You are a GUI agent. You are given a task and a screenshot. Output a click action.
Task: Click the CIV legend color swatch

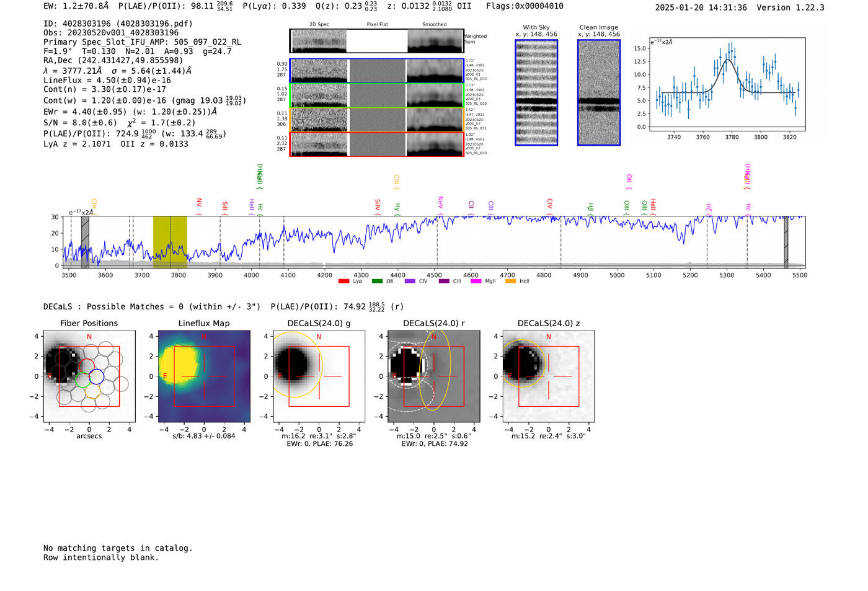click(x=410, y=281)
